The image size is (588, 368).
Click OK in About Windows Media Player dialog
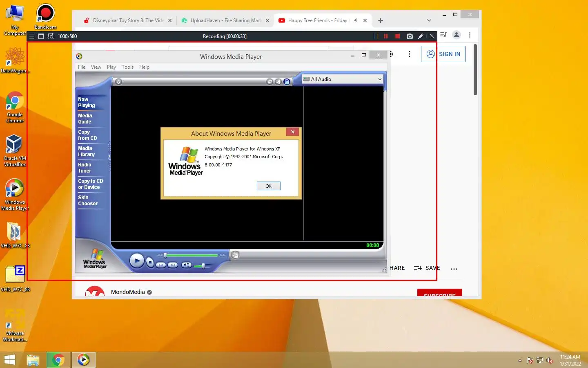coord(268,186)
